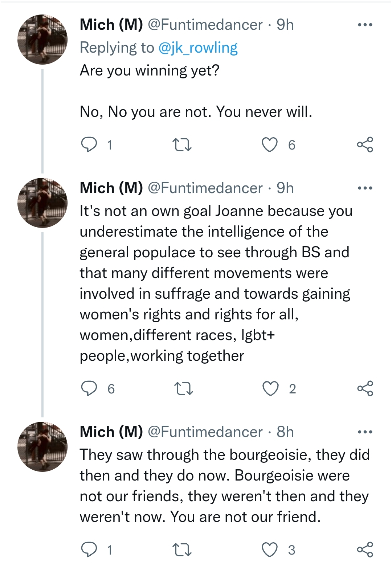Reply to the bourgeoisie tweet
This screenshot has height=568, width=392.
89,550
